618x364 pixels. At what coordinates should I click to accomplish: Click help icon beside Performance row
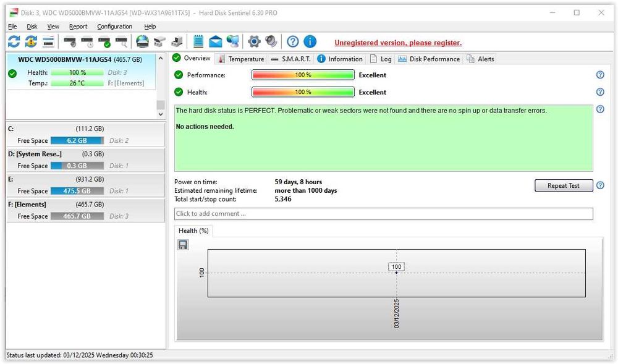(600, 75)
